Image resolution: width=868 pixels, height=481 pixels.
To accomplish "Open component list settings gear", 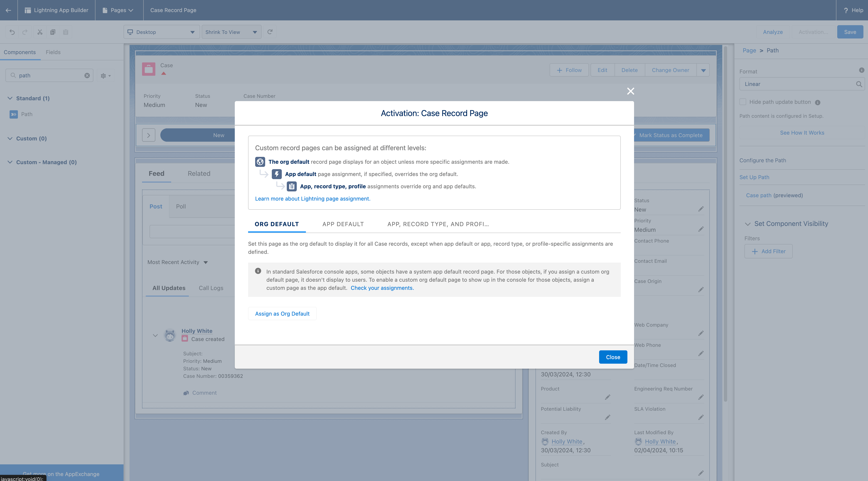I will (105, 76).
